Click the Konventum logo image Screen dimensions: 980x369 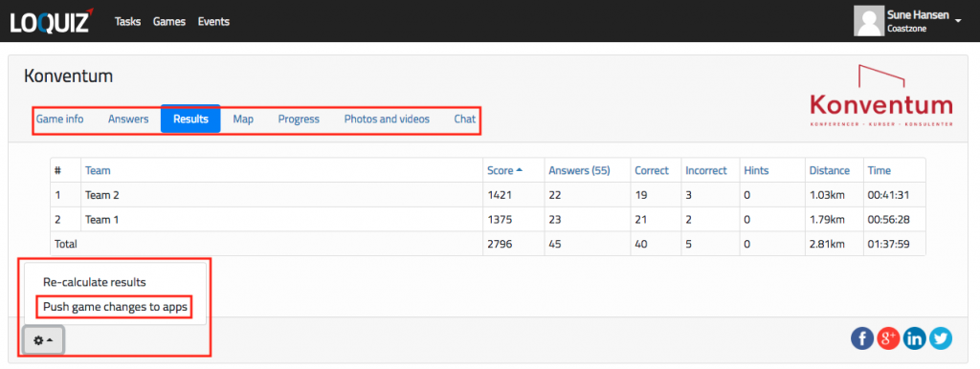881,96
